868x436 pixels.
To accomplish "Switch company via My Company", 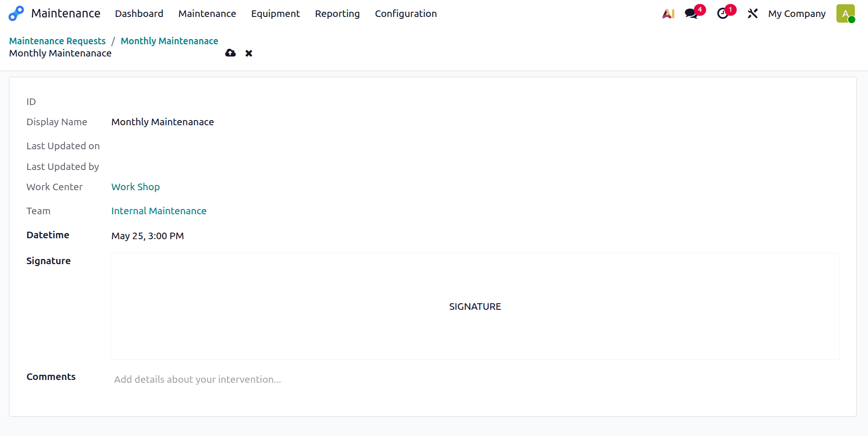I will (797, 14).
